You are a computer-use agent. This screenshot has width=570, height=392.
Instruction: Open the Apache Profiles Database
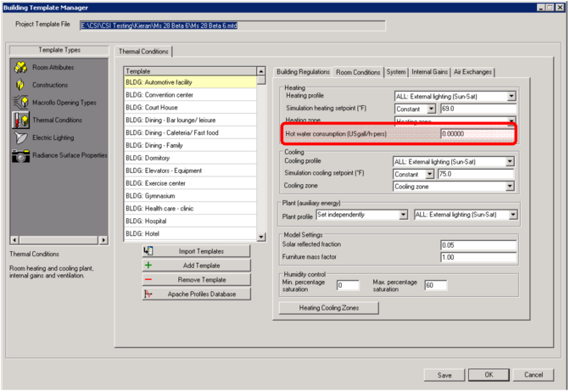coord(196,294)
